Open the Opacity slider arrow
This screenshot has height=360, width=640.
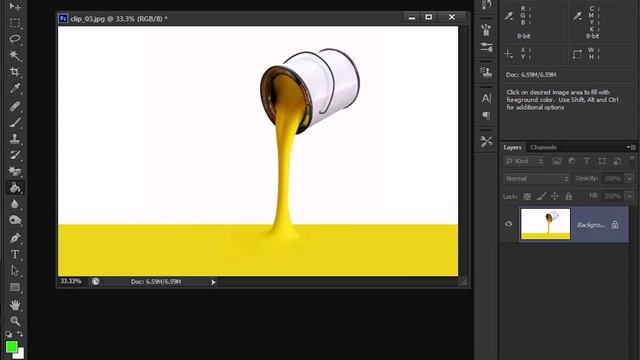tap(630, 179)
